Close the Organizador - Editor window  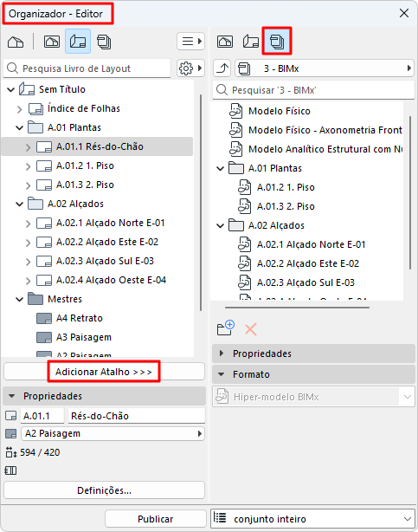pyautogui.click(x=404, y=13)
